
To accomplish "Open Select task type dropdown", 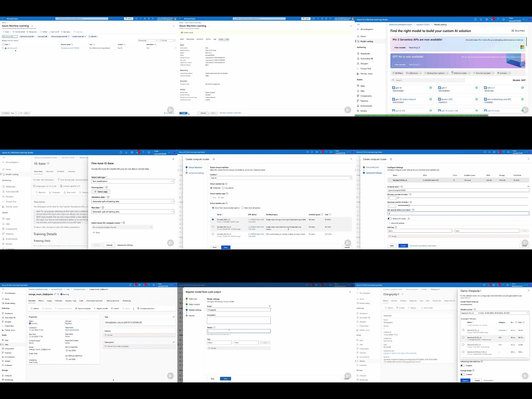I will point(133,181).
